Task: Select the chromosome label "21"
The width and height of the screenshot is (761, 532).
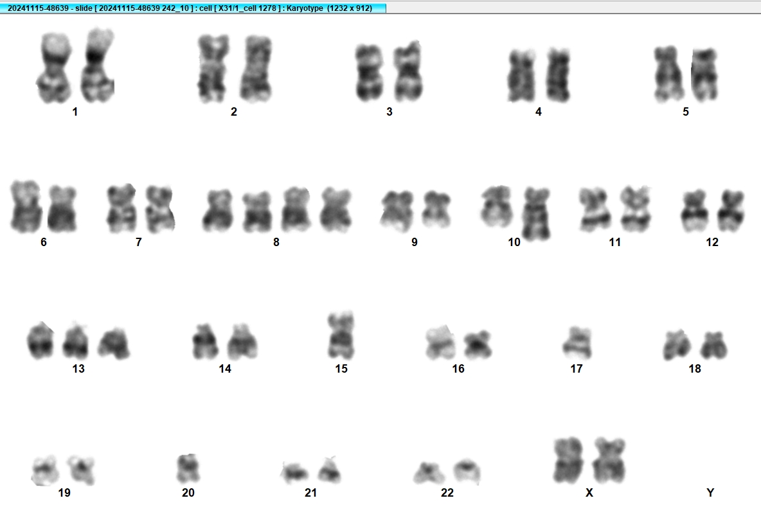Action: tap(310, 493)
